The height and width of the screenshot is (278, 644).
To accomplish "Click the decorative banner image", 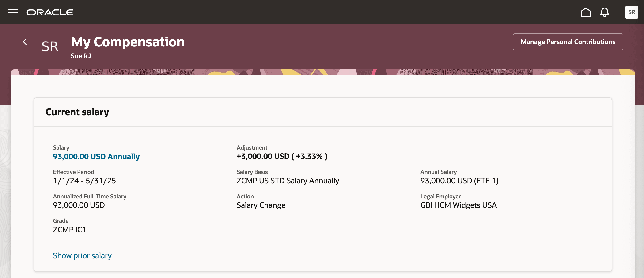I will (x=322, y=73).
